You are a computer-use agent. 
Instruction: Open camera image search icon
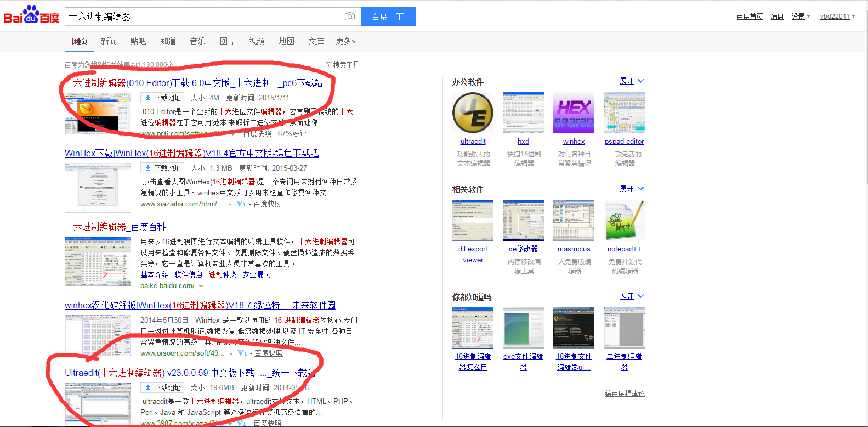[x=350, y=16]
